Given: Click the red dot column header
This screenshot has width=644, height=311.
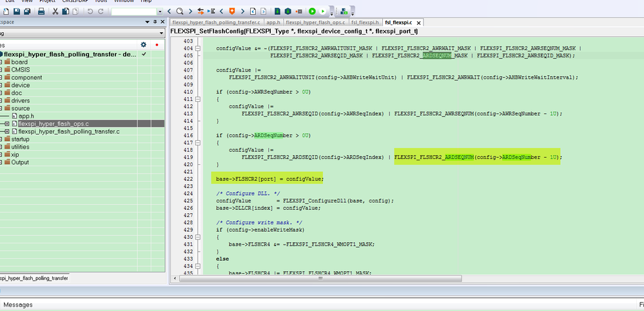Looking at the screenshot, I should (x=157, y=44).
